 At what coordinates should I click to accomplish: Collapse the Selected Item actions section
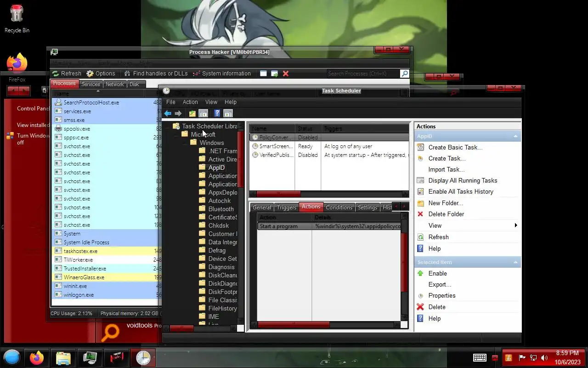pyautogui.click(x=515, y=262)
